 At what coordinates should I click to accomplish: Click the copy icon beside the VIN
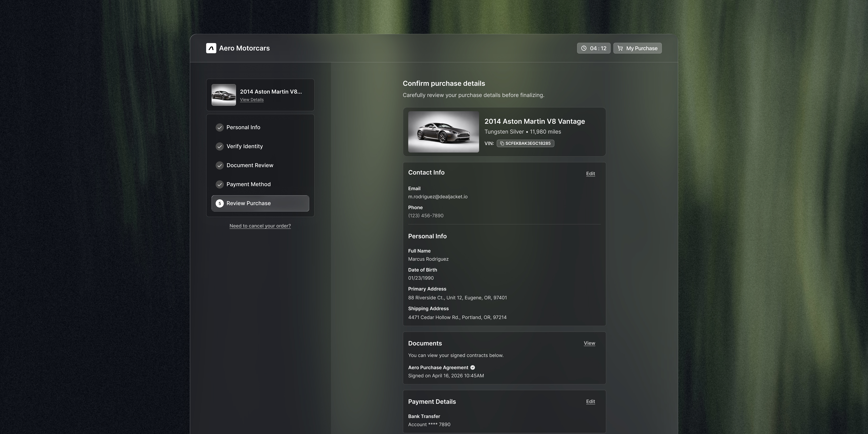[x=502, y=144]
